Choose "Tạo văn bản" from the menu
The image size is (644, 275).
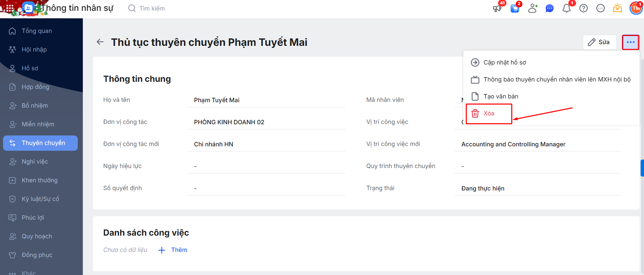coord(501,96)
